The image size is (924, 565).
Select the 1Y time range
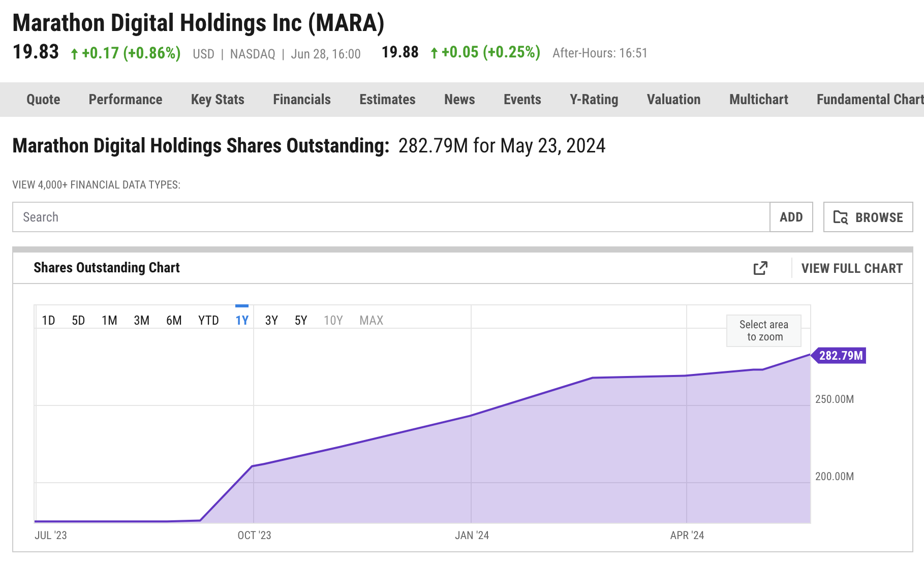242,320
